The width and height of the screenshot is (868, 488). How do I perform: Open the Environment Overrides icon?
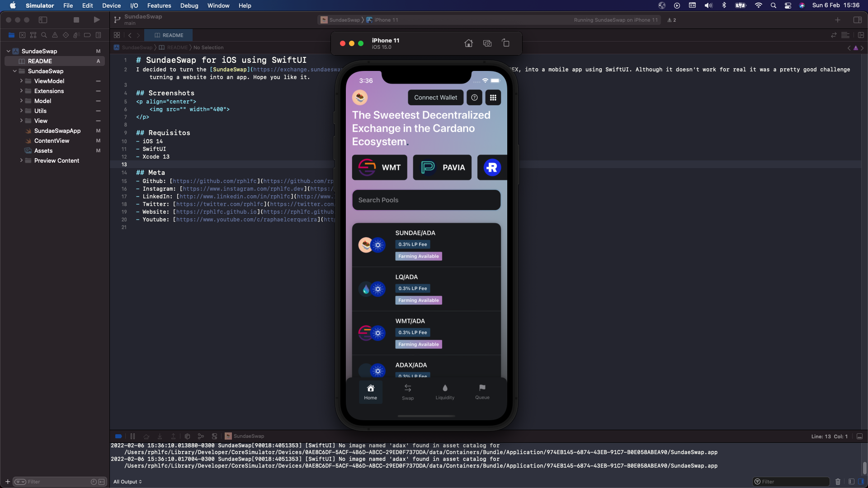[x=214, y=436]
